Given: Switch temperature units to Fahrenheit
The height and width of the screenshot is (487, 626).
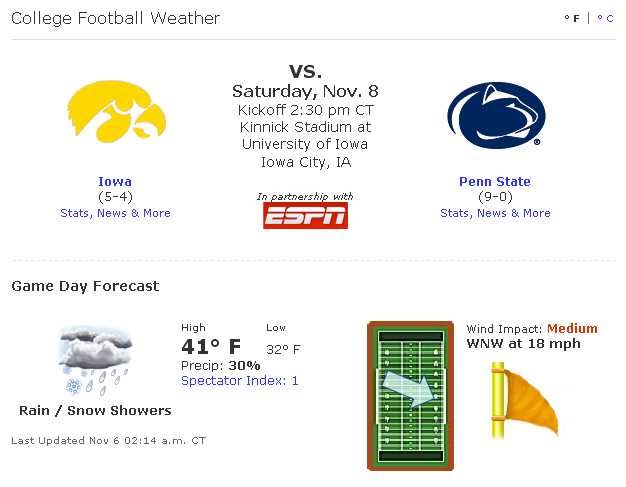Looking at the screenshot, I should (572, 18).
